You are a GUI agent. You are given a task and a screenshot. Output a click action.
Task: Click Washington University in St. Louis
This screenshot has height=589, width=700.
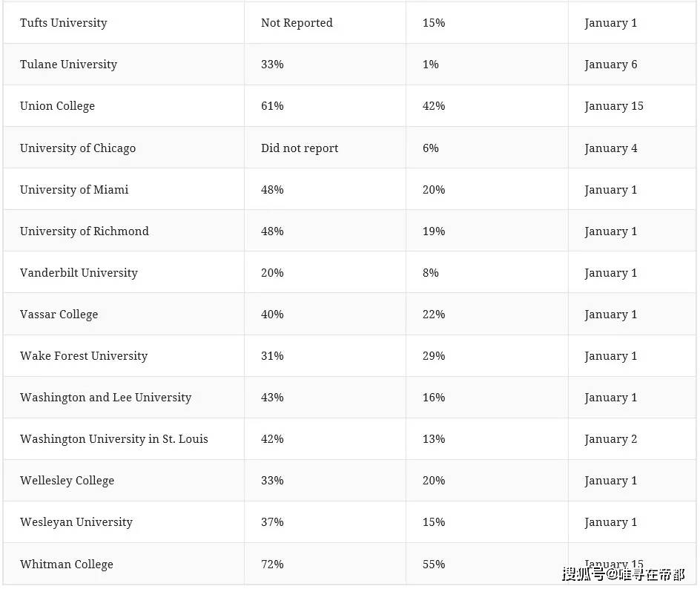[x=114, y=439]
